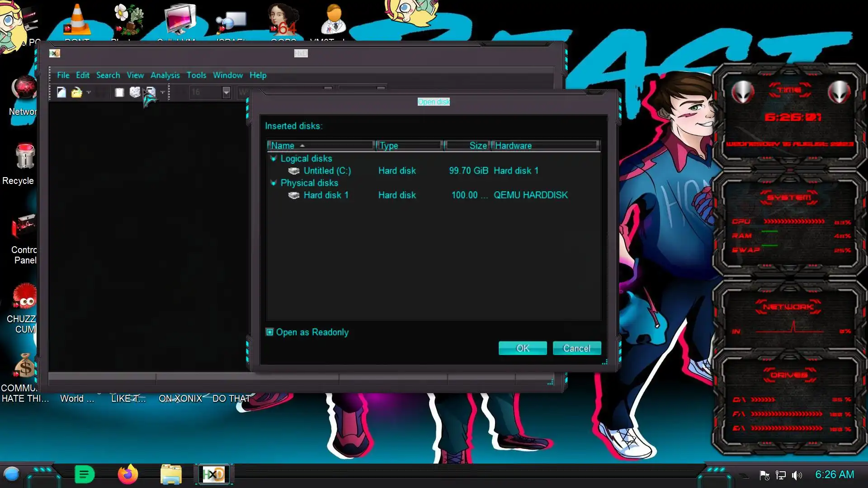
Task: Collapse the Physical disks group
Action: click(x=274, y=183)
